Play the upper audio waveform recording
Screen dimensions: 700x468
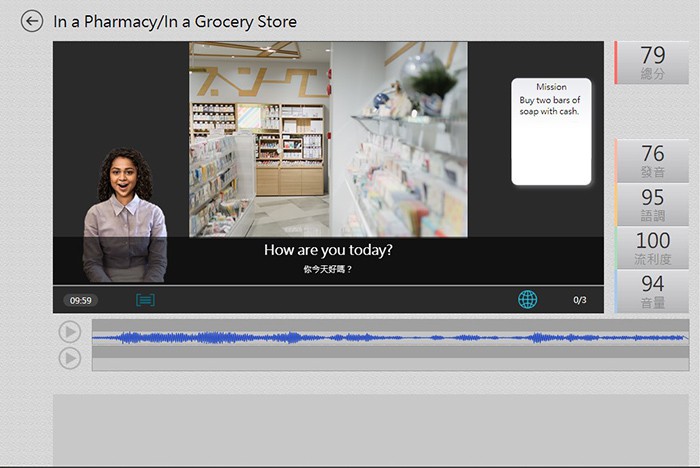click(x=69, y=332)
